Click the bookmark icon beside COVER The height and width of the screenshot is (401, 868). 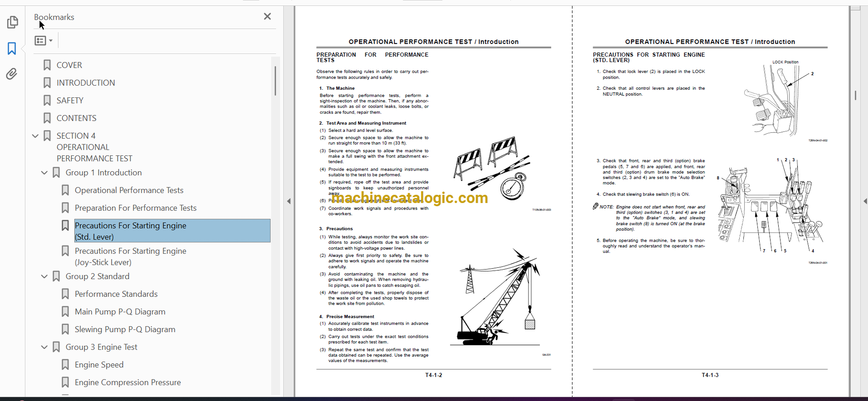tap(47, 65)
